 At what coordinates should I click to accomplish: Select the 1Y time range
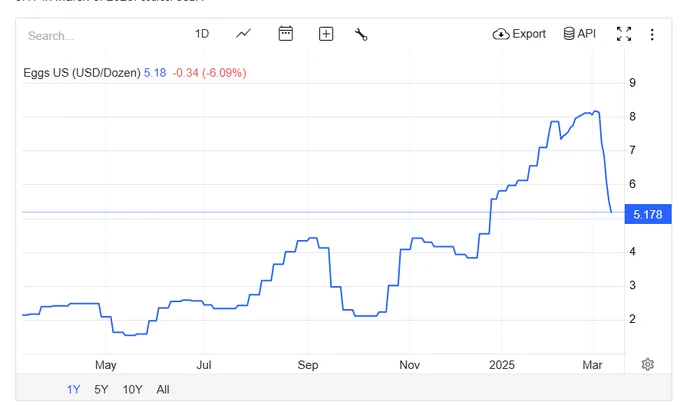[x=73, y=389]
